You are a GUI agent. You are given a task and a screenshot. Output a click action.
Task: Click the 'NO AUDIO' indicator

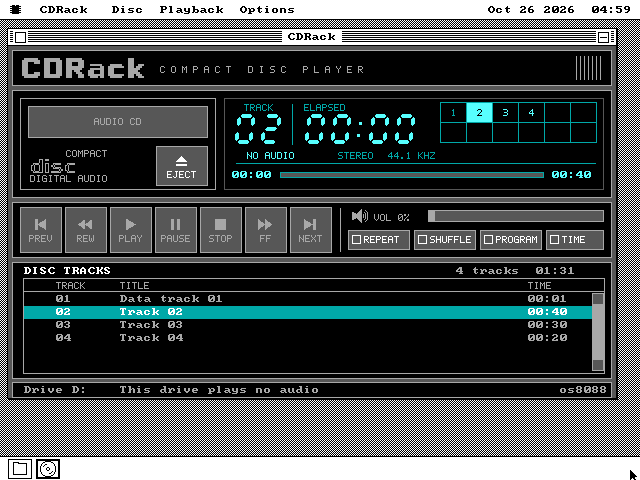(270, 156)
